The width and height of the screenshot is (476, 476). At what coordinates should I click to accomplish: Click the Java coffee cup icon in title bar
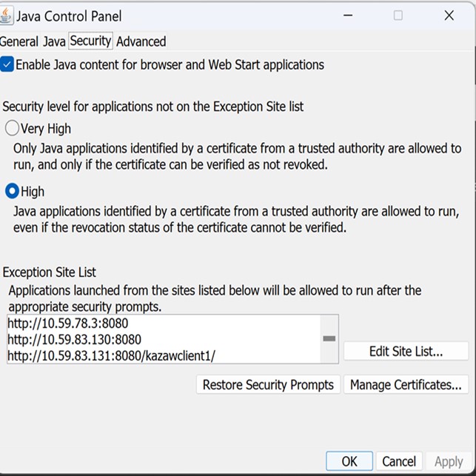pos(6,16)
